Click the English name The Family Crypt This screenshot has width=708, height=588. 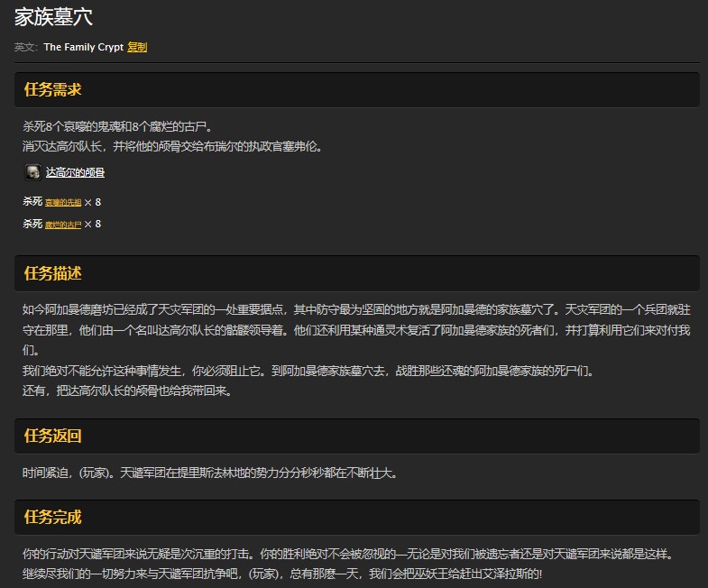tap(83, 47)
